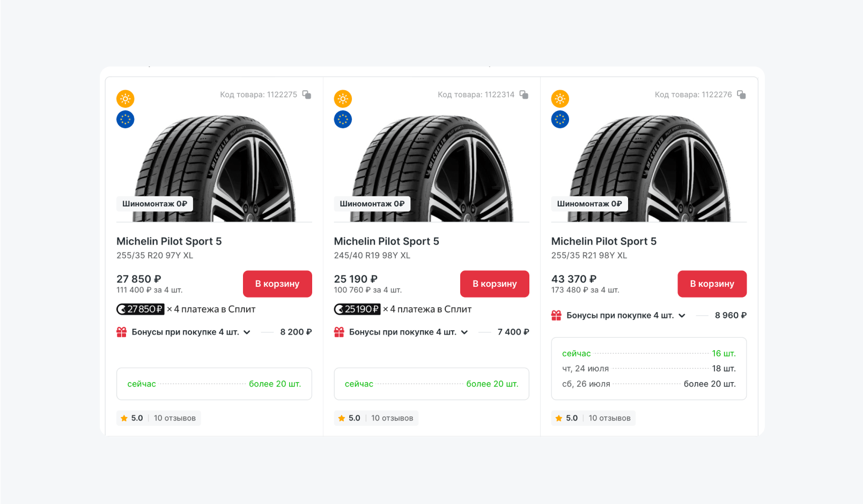Add 27 850 ₽ tire to cart
This screenshot has height=504, width=863.
click(x=277, y=284)
